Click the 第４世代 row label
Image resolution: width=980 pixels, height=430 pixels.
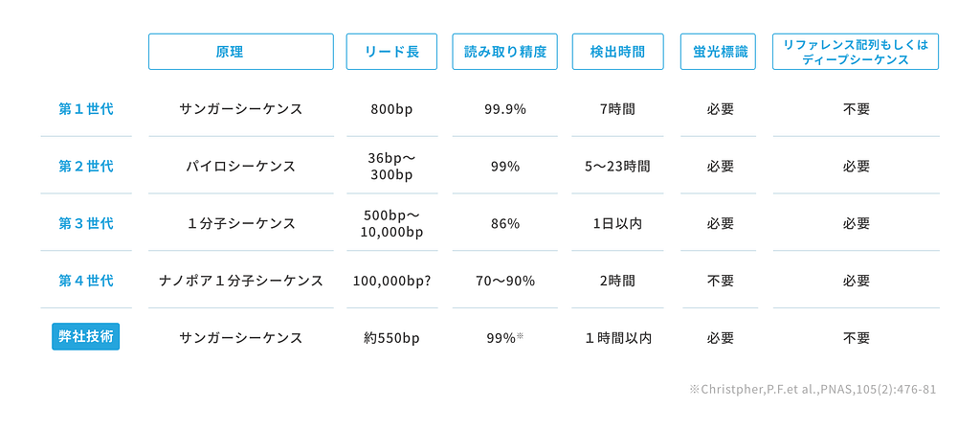86,281
